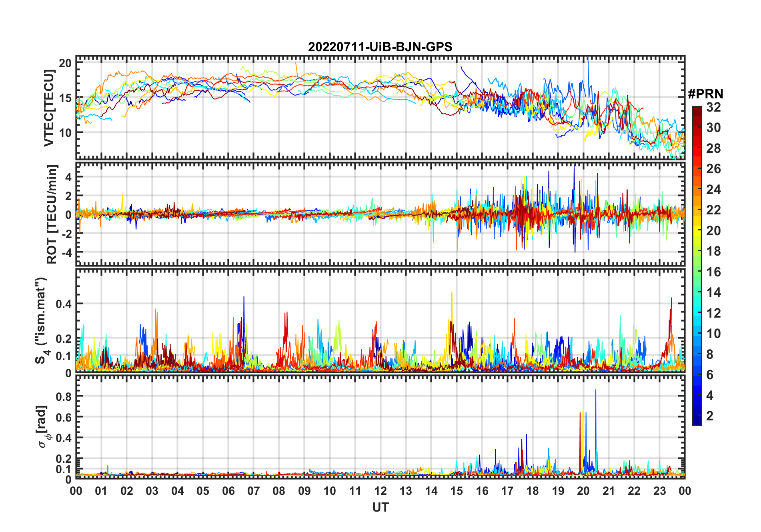Viewport: 761px width, 532px height.
Task: Click sigma phi y-axis tick label 0.6
Action: click(64, 417)
